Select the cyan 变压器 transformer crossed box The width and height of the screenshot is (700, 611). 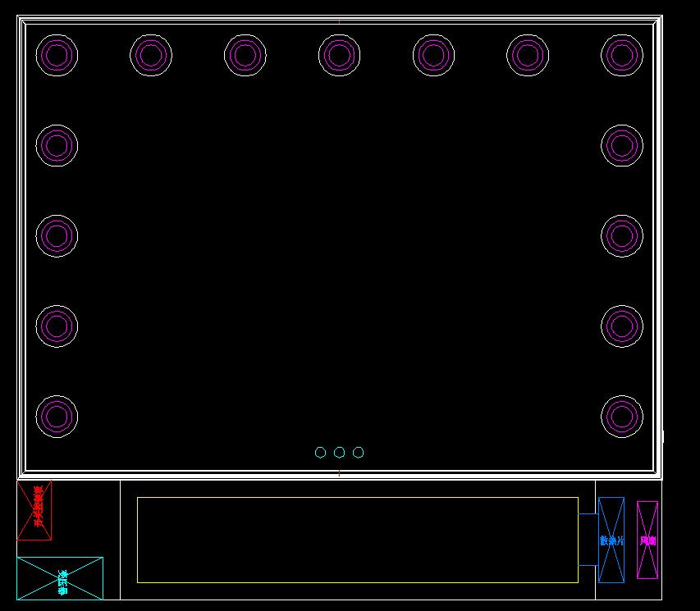click(x=60, y=578)
